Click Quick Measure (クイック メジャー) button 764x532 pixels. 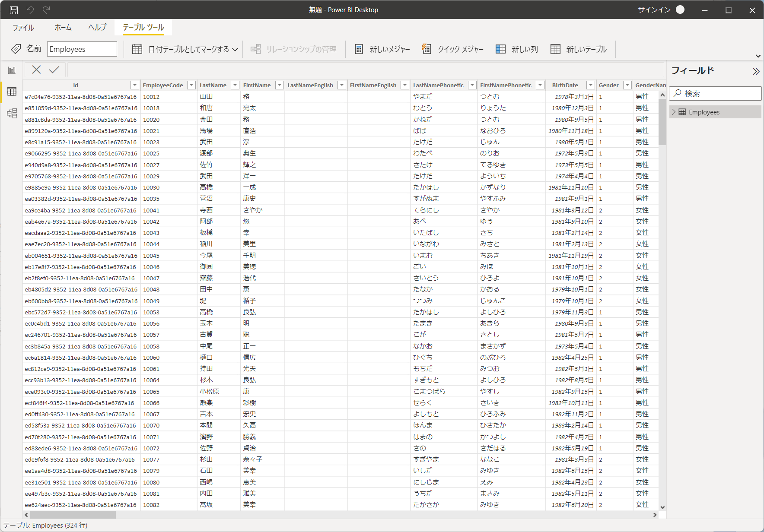pos(452,49)
